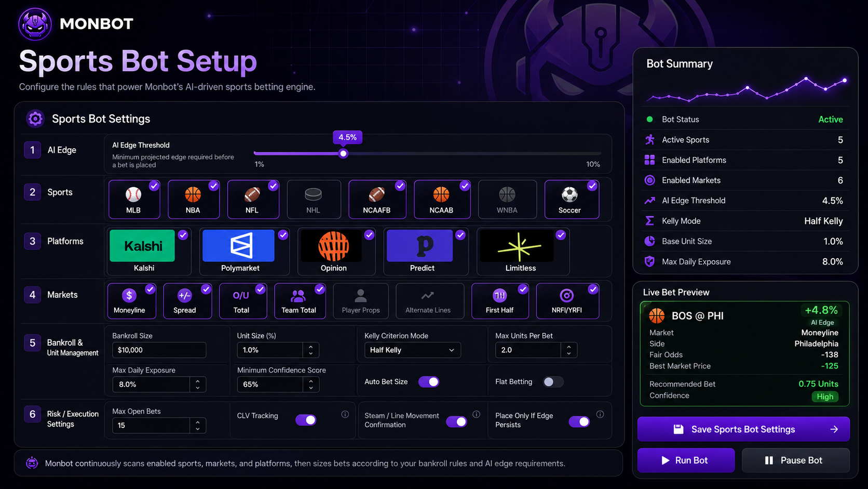The height and width of the screenshot is (489, 868).
Task: Toggle Place Only If Edge Persists switch
Action: (x=579, y=421)
